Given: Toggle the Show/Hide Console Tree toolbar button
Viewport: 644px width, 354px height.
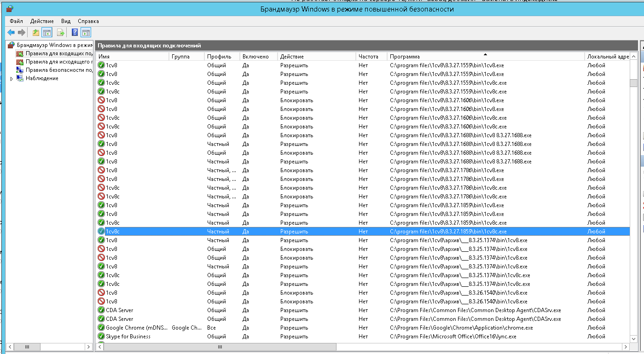Looking at the screenshot, I should [46, 32].
